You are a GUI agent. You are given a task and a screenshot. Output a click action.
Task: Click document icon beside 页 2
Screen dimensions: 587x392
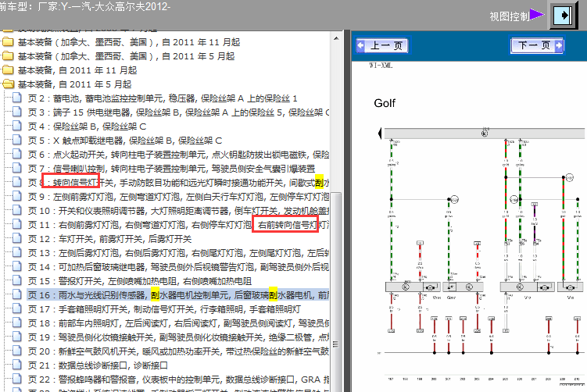tap(17, 98)
